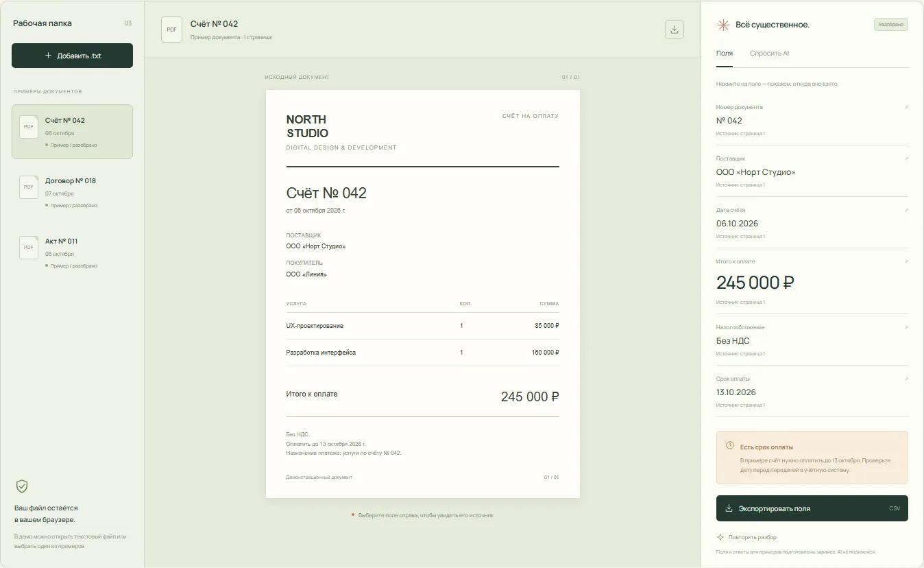Click the от 06 октября 2026 г. date line
Image resolution: width=924 pixels, height=568 pixels.
(x=316, y=211)
